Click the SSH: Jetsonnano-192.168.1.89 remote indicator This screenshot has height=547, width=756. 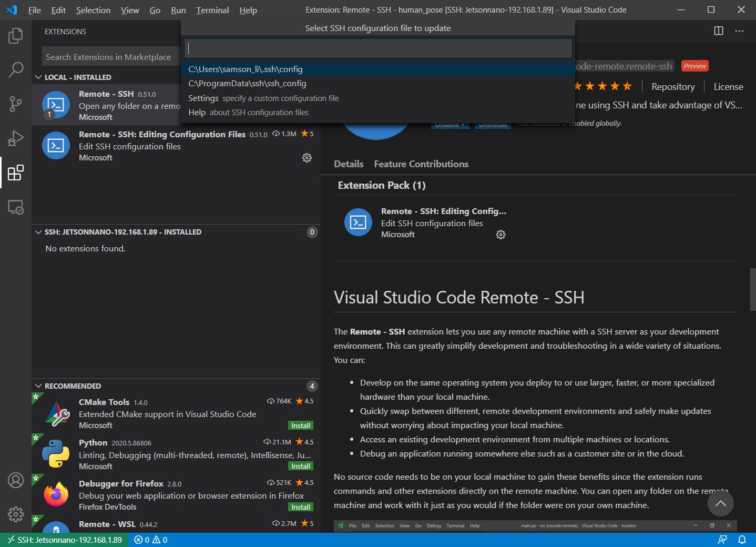64,540
